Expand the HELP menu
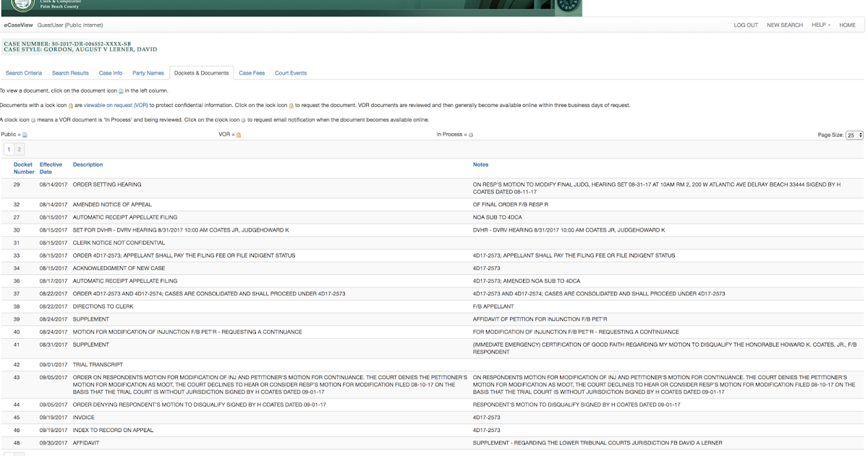This screenshot has width=868, height=456. click(x=821, y=25)
